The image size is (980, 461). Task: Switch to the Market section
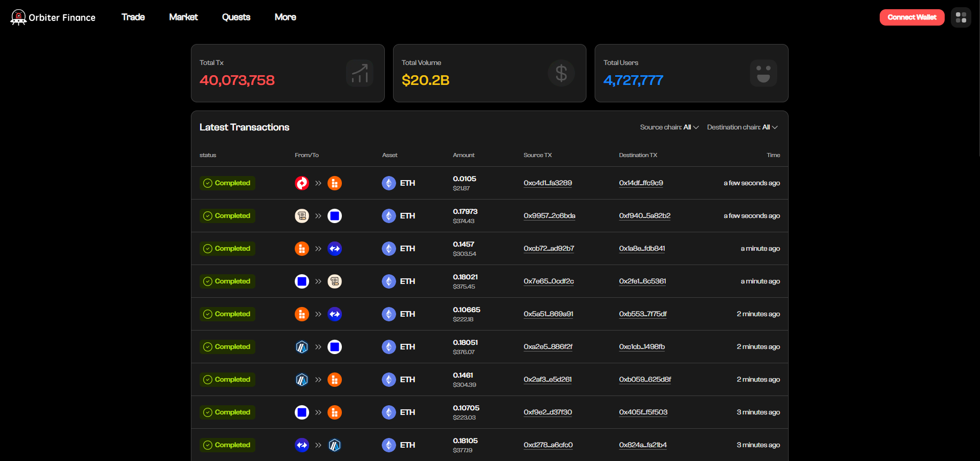183,17
